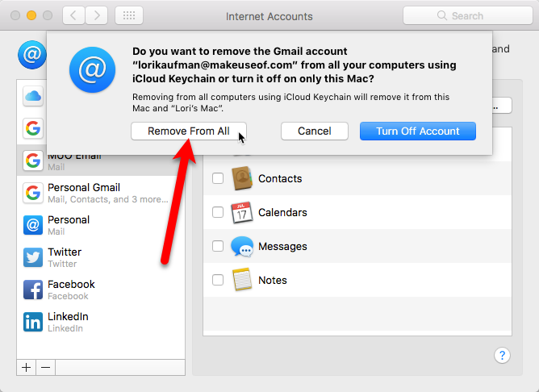
Task: Click the Remove From All button
Action: 189,131
